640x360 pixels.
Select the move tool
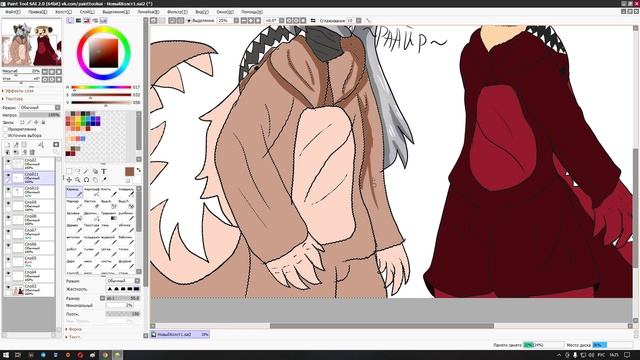point(69,180)
